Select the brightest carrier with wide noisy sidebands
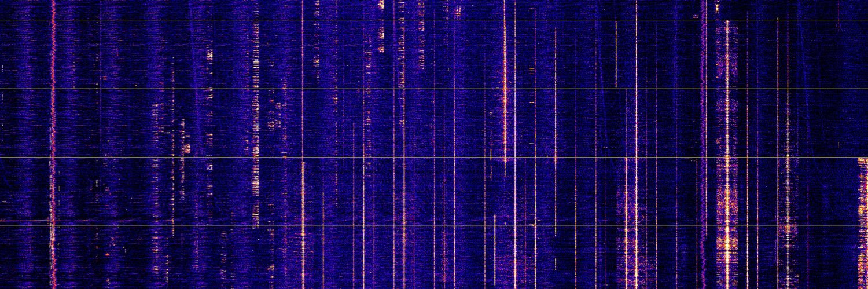This screenshot has height=289, width=868. coord(727,155)
